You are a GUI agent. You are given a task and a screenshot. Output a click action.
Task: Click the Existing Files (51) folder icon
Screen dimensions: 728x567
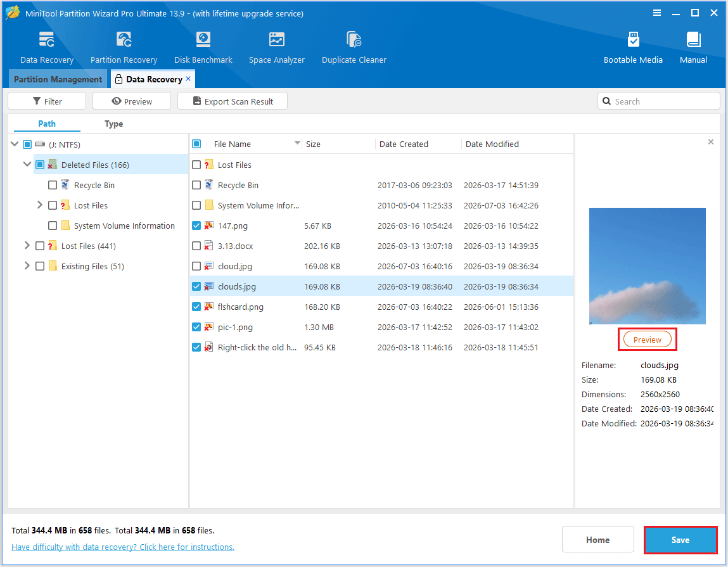point(53,266)
